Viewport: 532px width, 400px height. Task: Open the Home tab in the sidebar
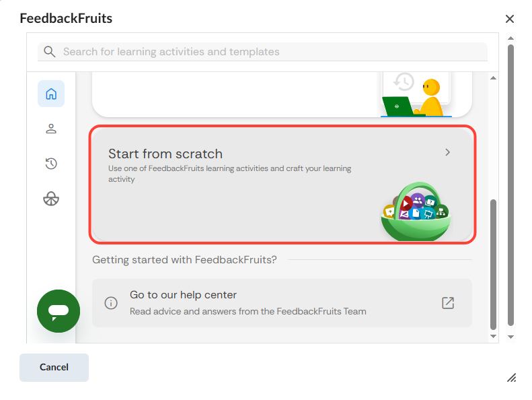(51, 94)
